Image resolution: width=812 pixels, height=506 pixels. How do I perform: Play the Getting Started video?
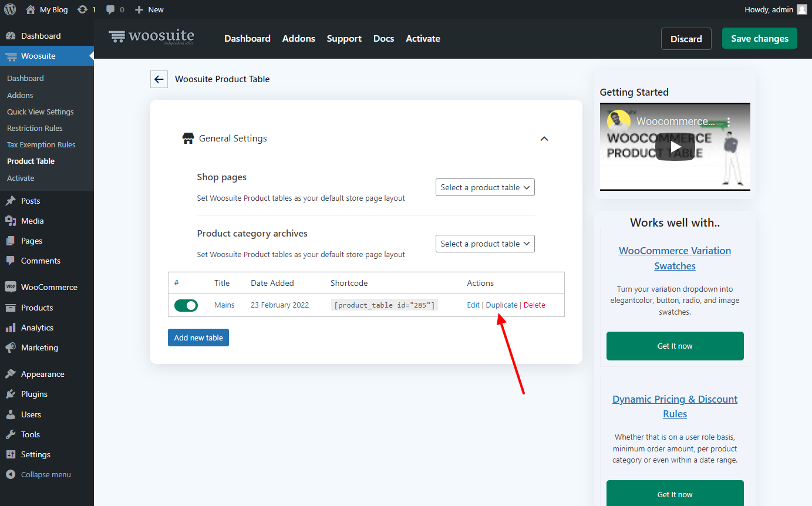point(675,147)
